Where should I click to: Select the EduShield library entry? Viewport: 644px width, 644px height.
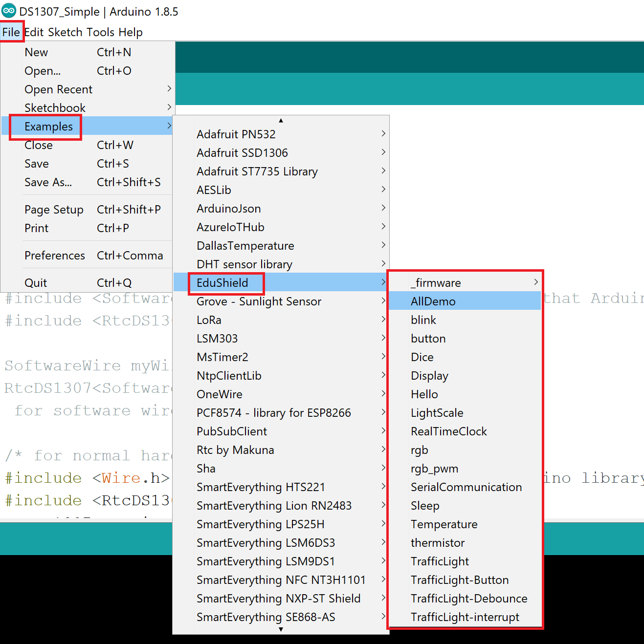tap(281, 283)
